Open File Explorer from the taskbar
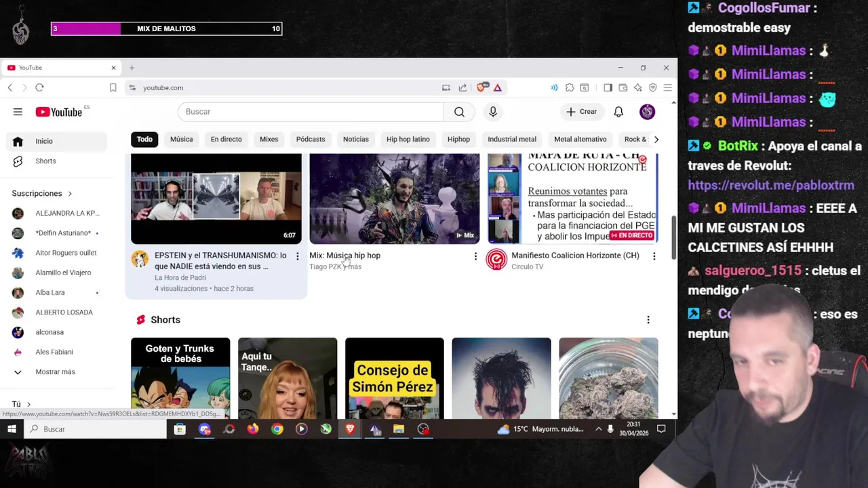Viewport: 868px width, 488px height. click(399, 429)
